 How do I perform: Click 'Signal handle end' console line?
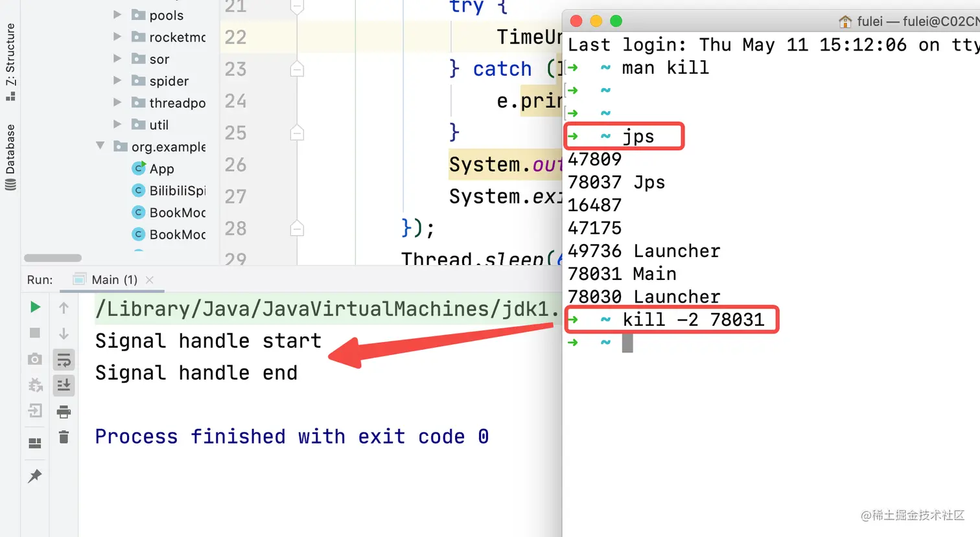[196, 372]
